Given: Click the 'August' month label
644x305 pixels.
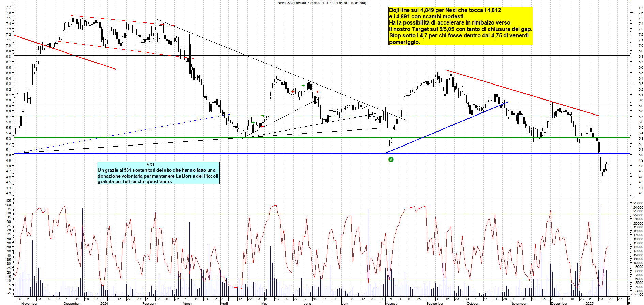Looking at the screenshot, I should (x=391, y=303).
